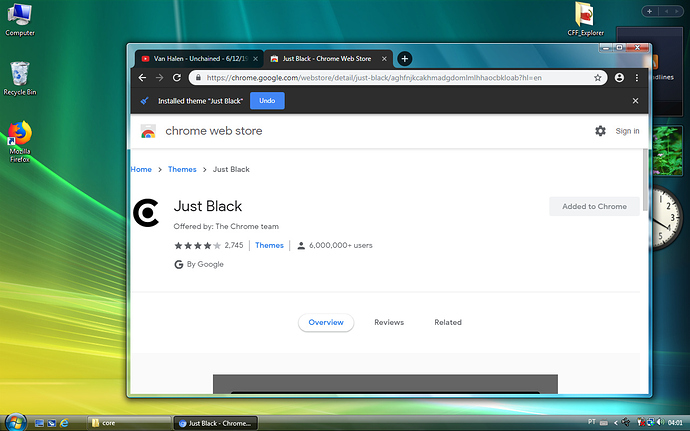Go to Themes breadcrumb link
Image resolution: width=690 pixels, height=431 pixels.
(182, 170)
